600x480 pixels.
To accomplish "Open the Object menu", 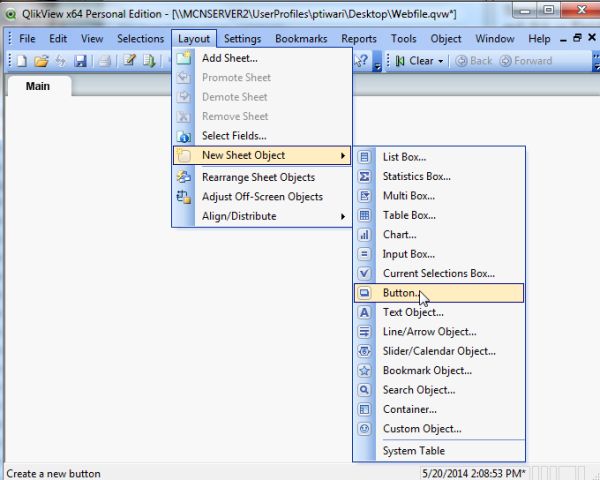I will click(446, 39).
